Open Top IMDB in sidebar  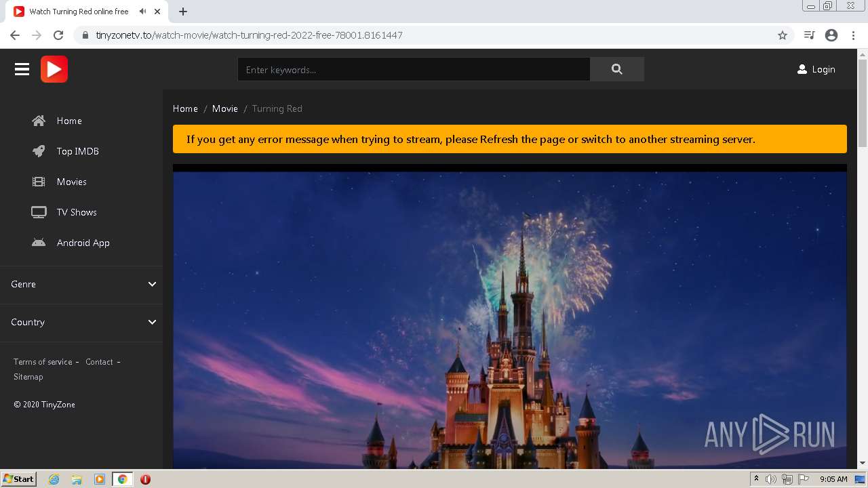click(x=78, y=151)
